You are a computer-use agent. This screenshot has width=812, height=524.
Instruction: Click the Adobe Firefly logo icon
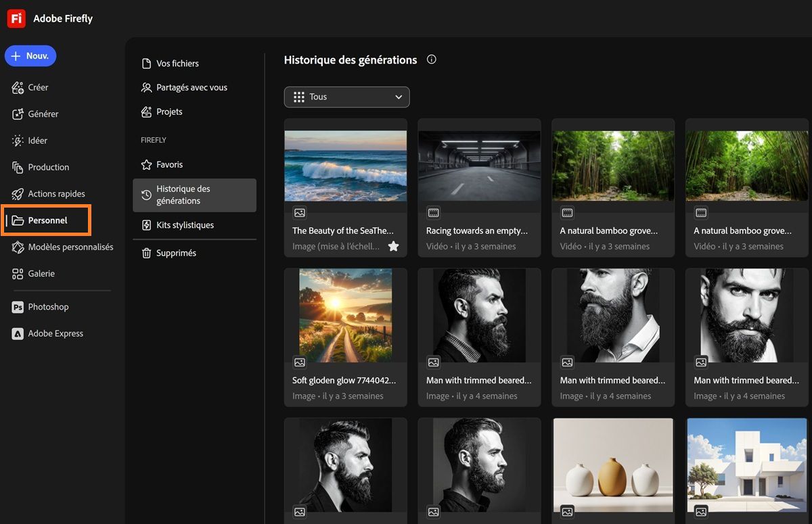[16, 18]
